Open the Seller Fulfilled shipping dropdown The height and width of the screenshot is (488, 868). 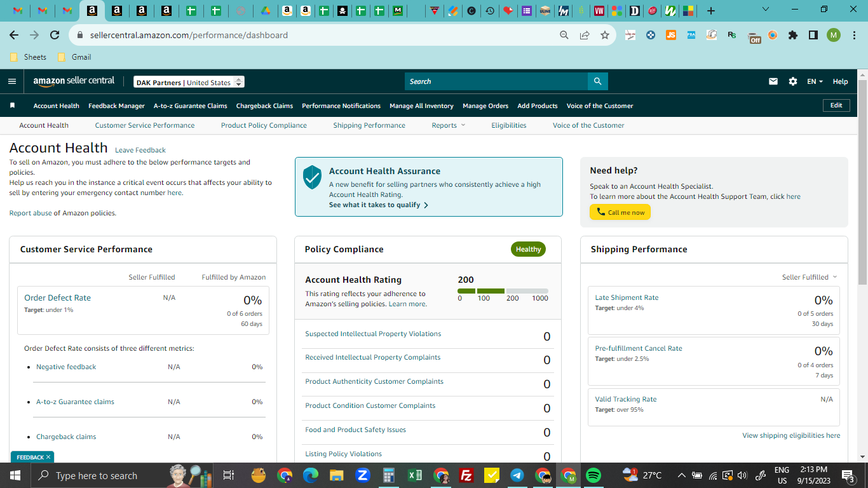[x=810, y=277]
